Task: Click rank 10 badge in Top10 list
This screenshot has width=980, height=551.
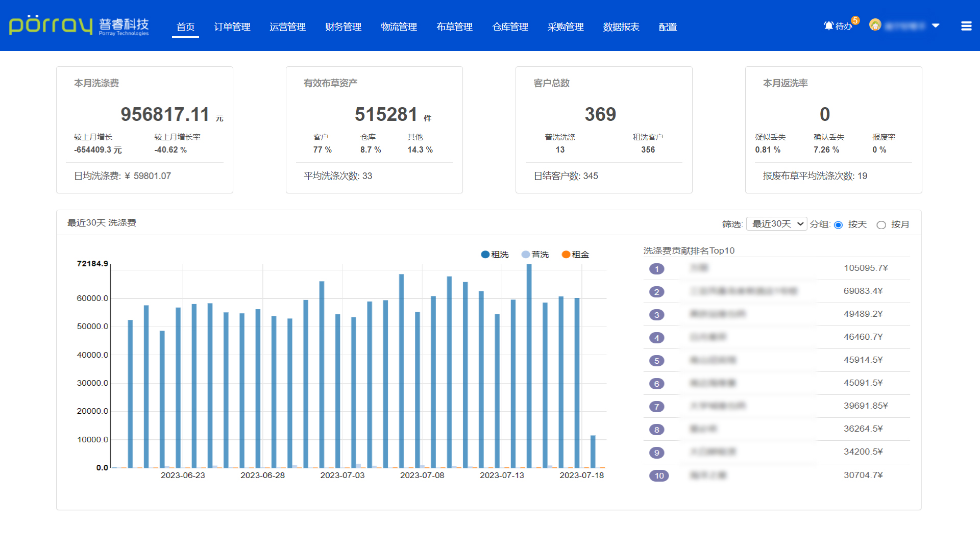Action: pyautogui.click(x=658, y=475)
